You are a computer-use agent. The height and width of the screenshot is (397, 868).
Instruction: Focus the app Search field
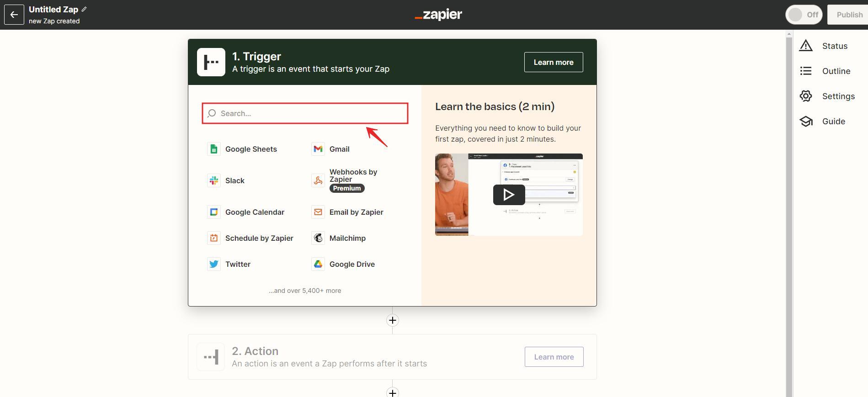point(305,113)
